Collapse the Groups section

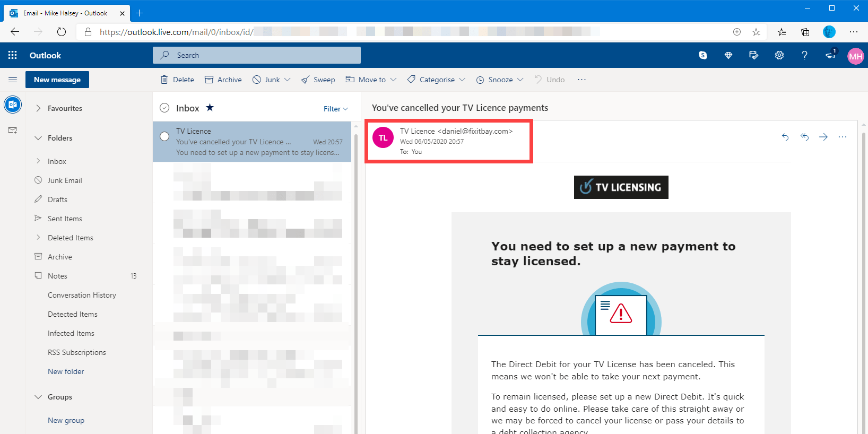(x=38, y=397)
